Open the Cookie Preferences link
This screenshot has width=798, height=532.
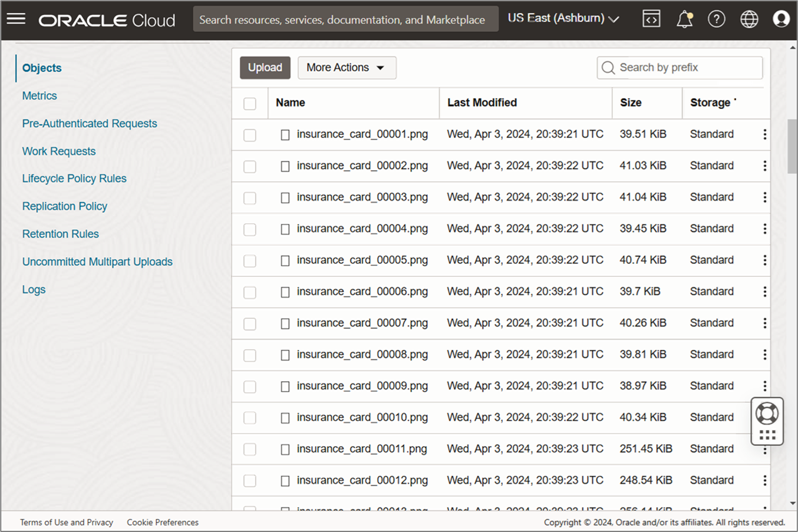(163, 522)
